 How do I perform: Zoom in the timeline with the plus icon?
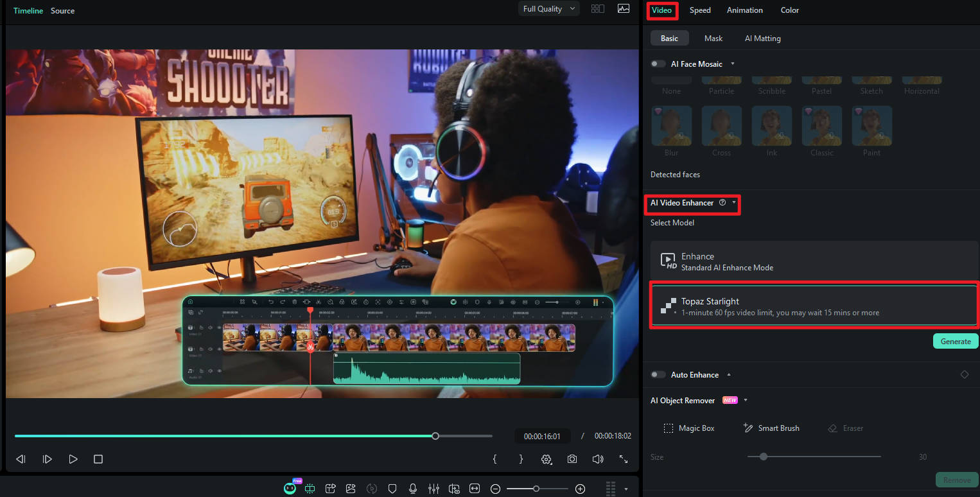(580, 489)
